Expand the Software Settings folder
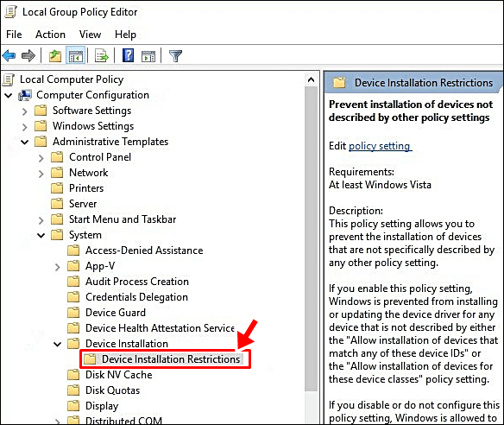The width and height of the screenshot is (504, 425). click(25, 111)
